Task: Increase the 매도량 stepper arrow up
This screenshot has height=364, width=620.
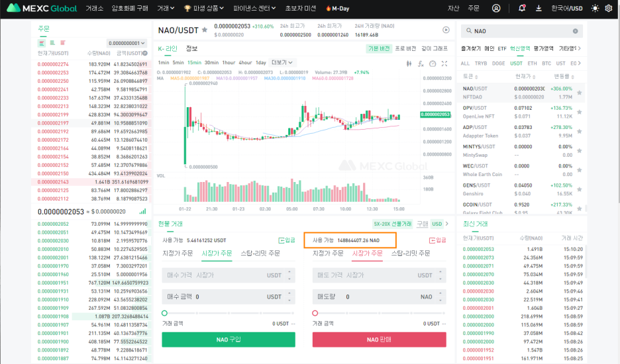Action: pyautogui.click(x=440, y=294)
